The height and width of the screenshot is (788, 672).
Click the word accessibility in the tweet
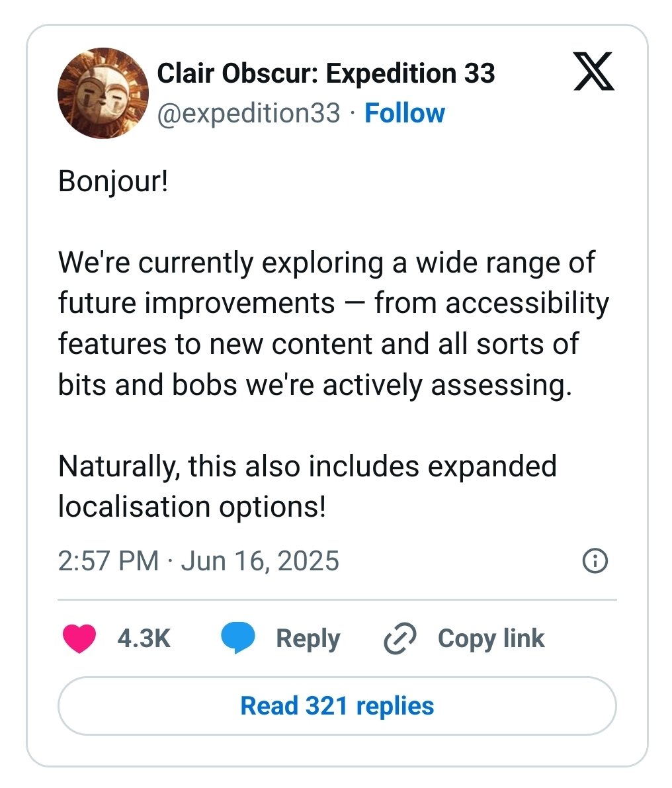click(x=527, y=304)
